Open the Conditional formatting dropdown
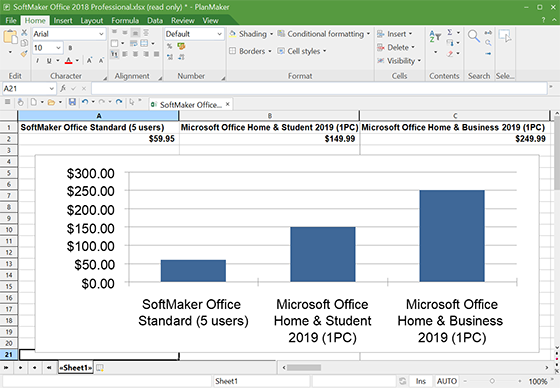The height and width of the screenshot is (388, 560). click(324, 34)
